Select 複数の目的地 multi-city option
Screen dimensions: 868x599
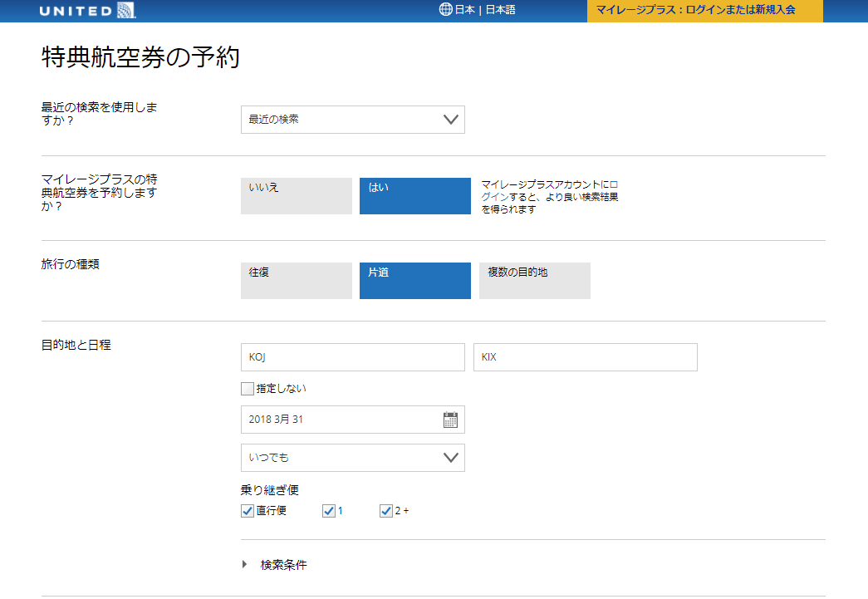[x=534, y=281]
